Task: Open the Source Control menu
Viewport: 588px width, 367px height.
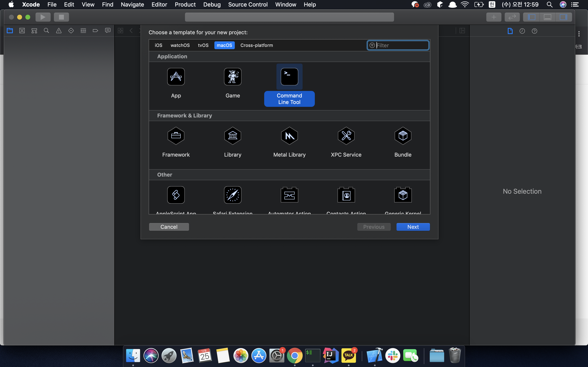Action: [x=248, y=4]
